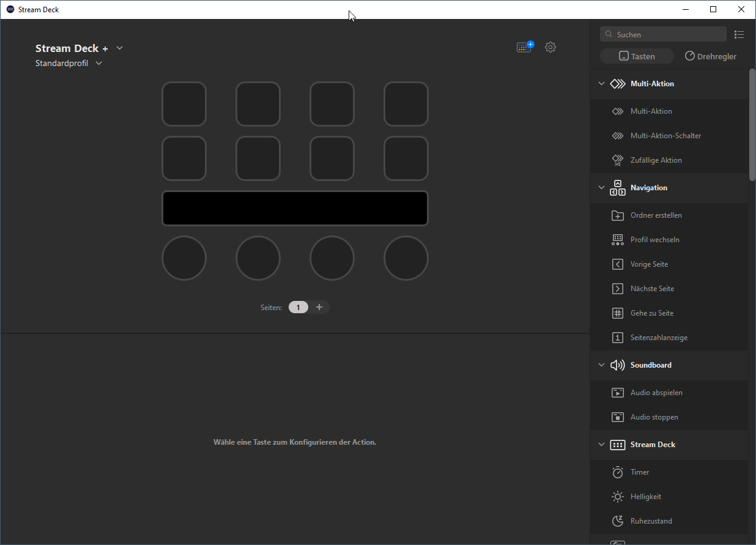Screen dimensions: 756x545
Task: Click the Multi-Aktion category header icon
Action: (x=618, y=84)
